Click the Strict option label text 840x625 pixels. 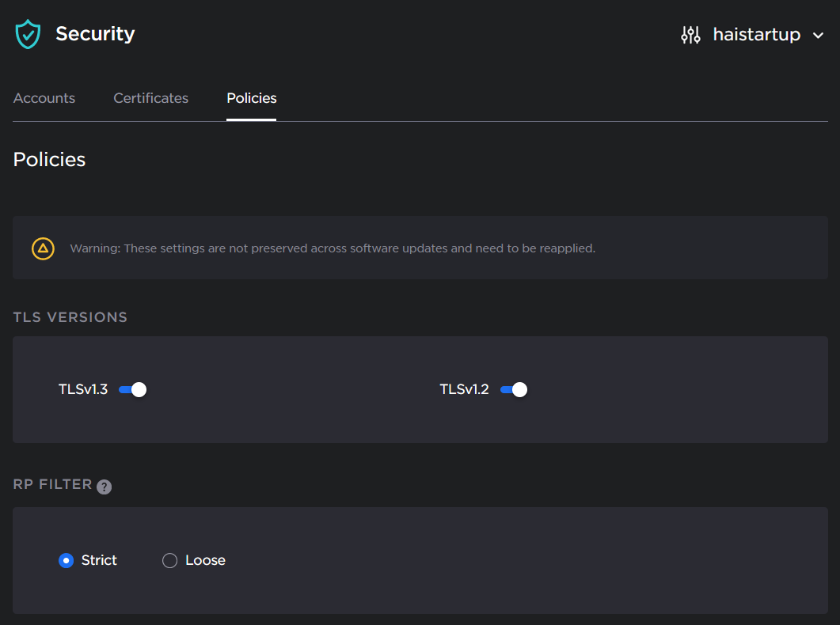99,560
